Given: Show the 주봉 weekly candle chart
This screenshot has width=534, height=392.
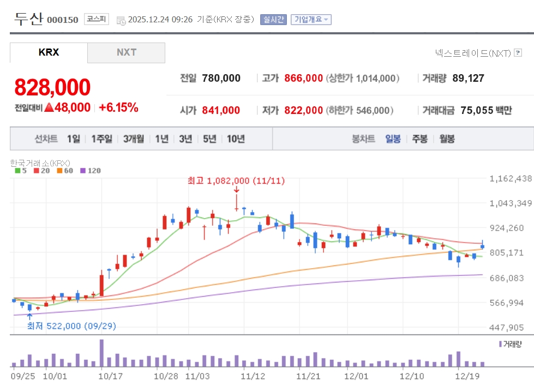Looking at the screenshot, I should [x=419, y=139].
